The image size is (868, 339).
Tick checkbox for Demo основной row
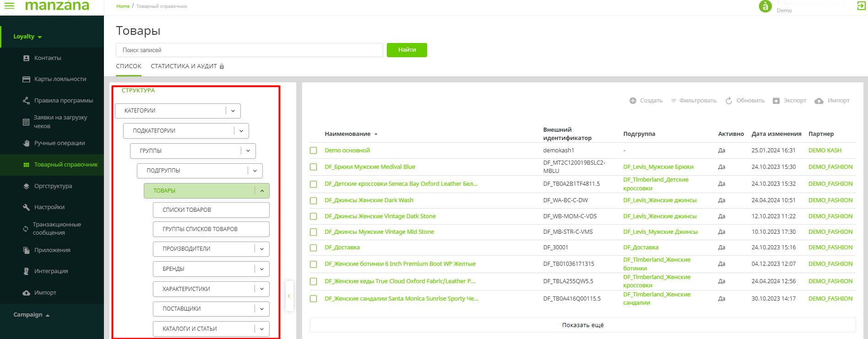point(314,151)
